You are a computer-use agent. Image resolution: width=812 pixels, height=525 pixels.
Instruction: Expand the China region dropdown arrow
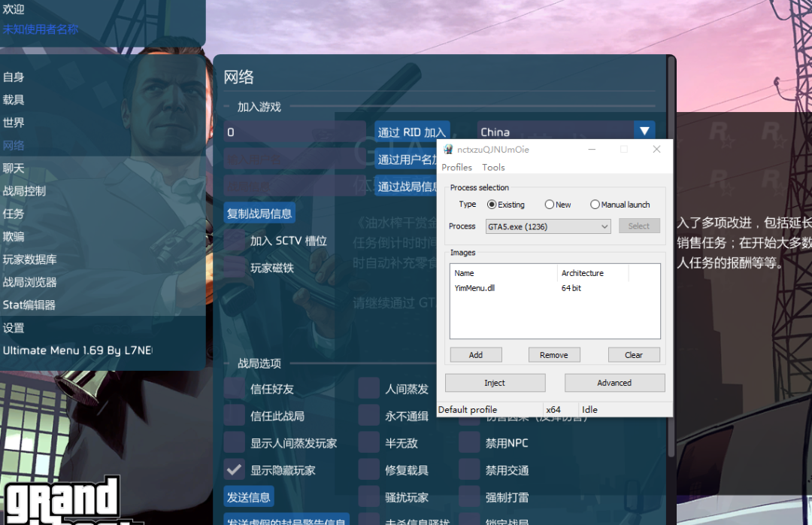click(x=645, y=131)
